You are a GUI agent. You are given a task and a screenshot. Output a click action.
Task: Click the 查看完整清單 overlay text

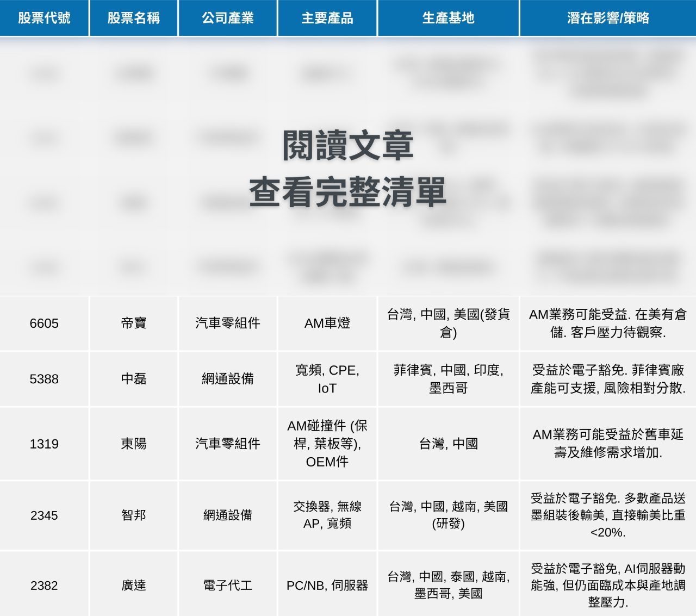click(348, 192)
